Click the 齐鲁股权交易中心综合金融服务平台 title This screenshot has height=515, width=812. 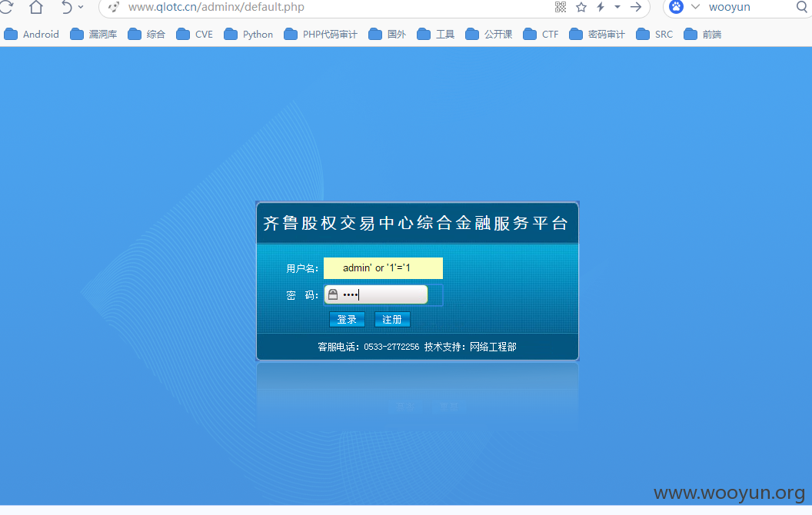(416, 223)
